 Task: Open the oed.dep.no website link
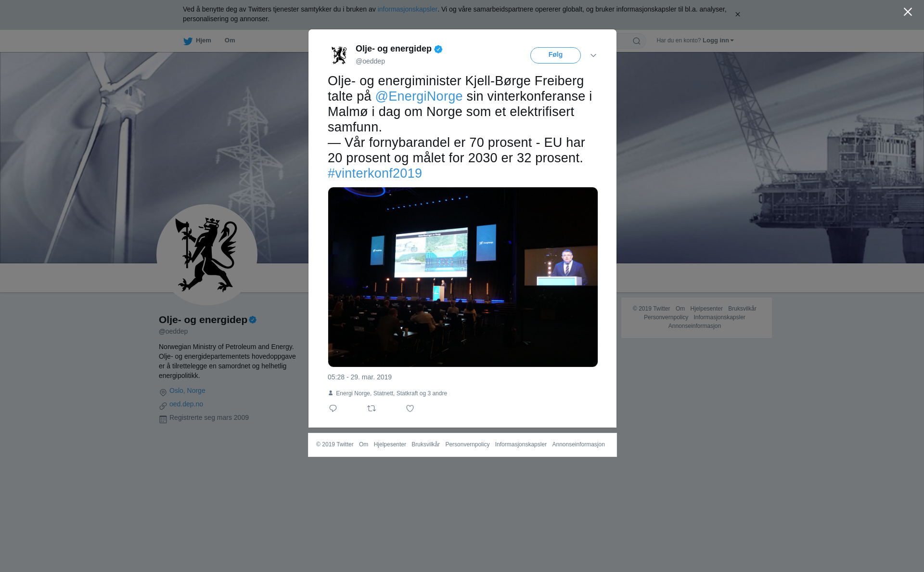(186, 404)
